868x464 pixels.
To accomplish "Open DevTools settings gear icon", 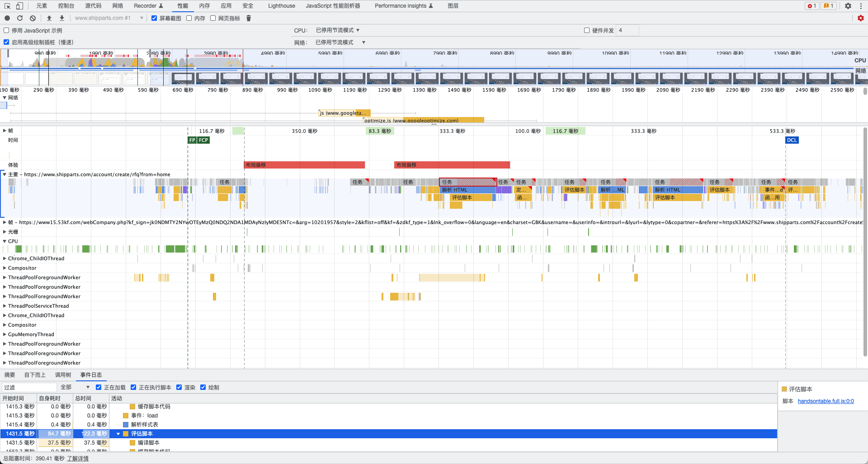I will 848,6.
